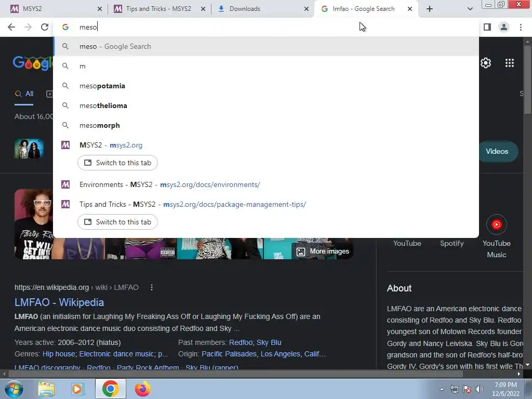This screenshot has width=532, height=399.
Task: Choose 'meso - Google Search' suggestion
Action: click(266, 46)
